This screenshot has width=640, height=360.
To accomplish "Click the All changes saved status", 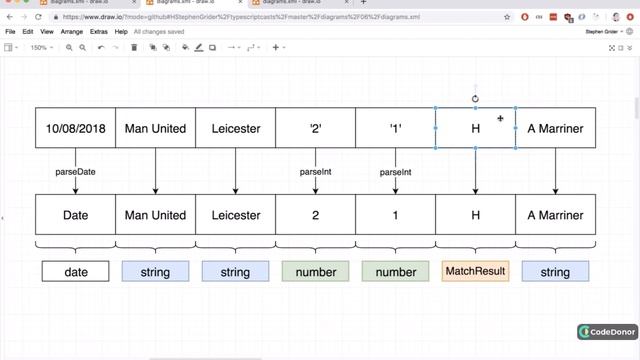I will 159,31.
